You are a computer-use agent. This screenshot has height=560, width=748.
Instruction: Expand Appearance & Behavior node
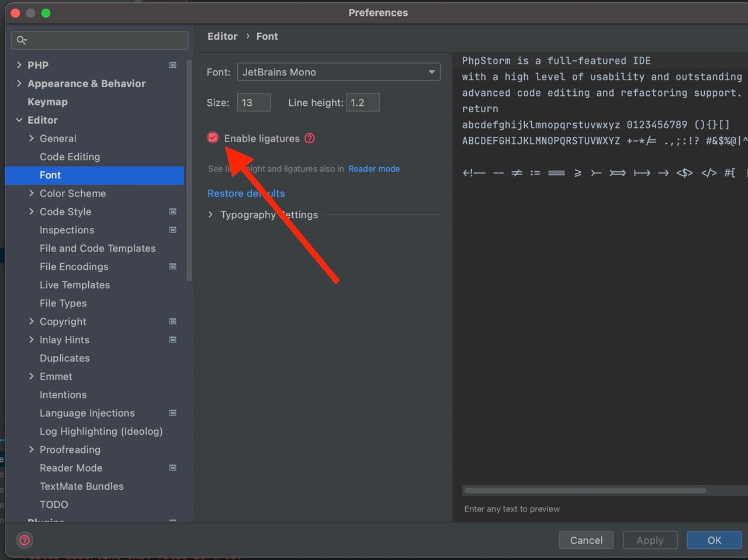tap(19, 84)
